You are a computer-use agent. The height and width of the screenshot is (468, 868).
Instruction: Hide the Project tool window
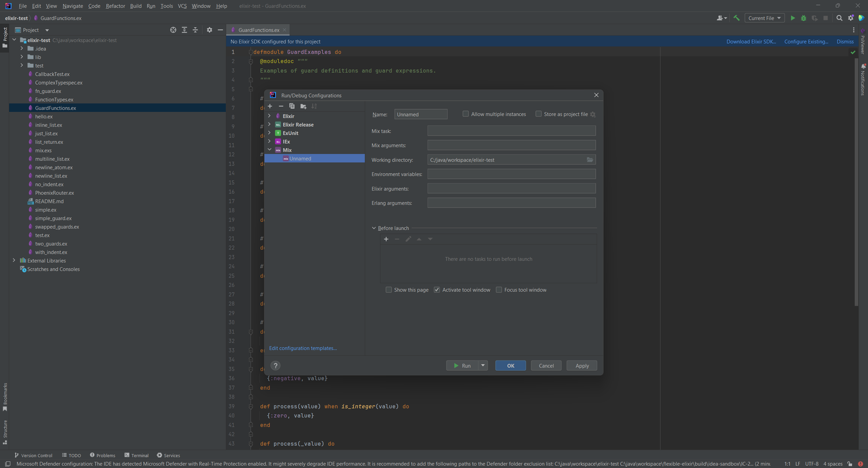[220, 30]
